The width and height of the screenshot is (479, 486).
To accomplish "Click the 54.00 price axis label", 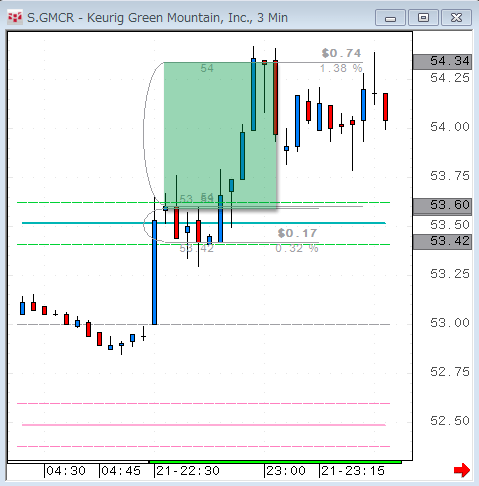I will pyautogui.click(x=450, y=127).
